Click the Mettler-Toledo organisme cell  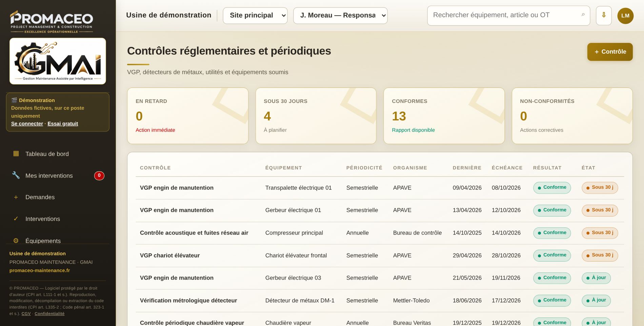(411, 301)
